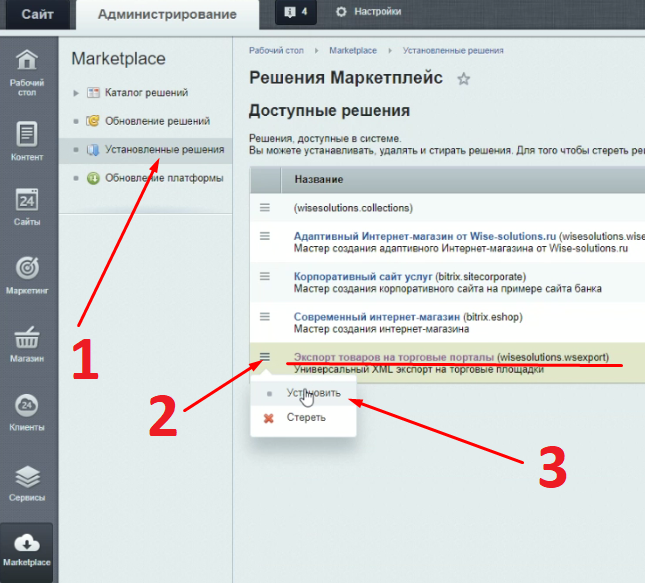645x583 pixels.
Task: Go to Установленные решения breadcrumb link
Action: tap(453, 50)
